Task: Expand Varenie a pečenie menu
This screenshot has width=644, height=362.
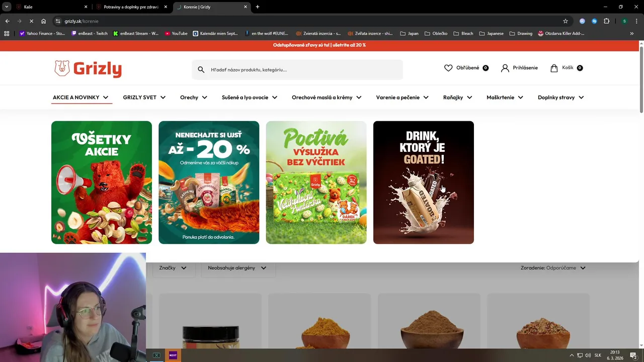Action: point(402,98)
